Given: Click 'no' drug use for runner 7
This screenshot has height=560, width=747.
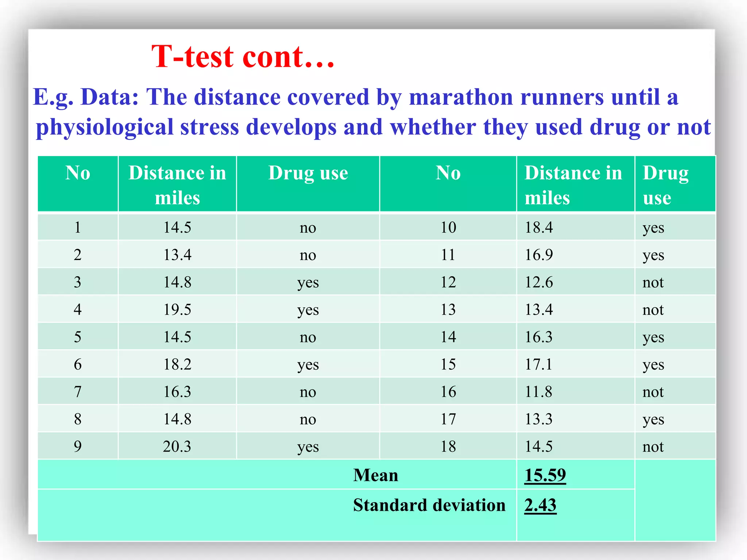Looking at the screenshot, I should [x=308, y=393].
